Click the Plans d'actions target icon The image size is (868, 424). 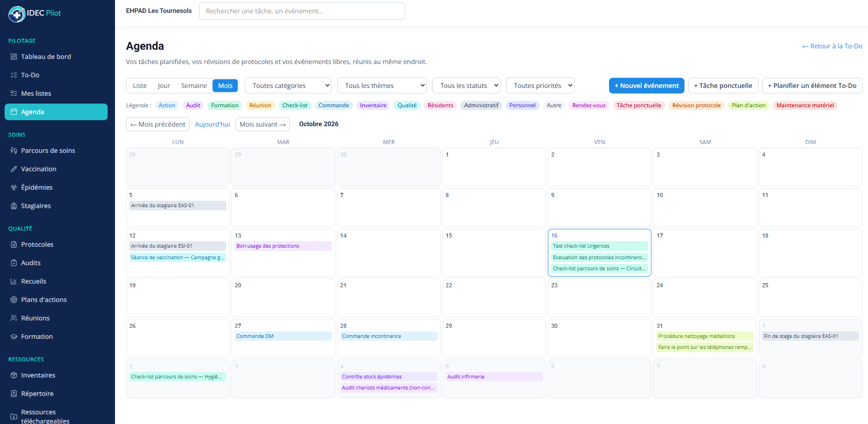tap(14, 300)
